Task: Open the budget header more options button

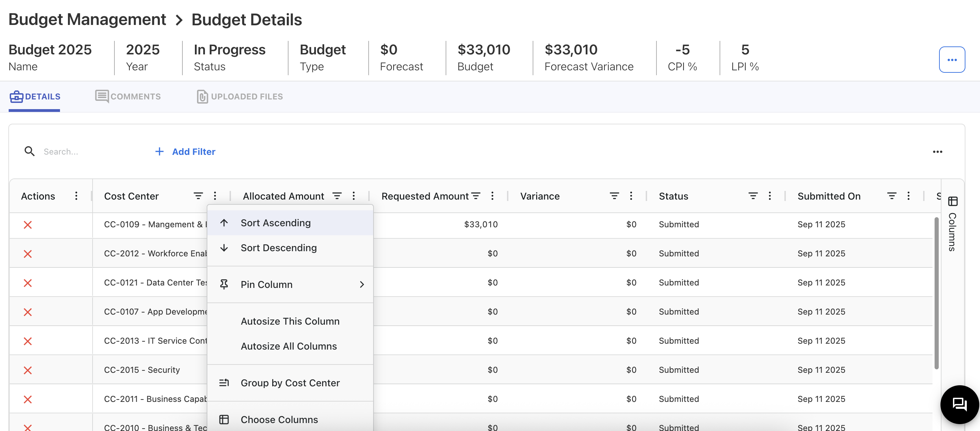Action: (x=952, y=60)
